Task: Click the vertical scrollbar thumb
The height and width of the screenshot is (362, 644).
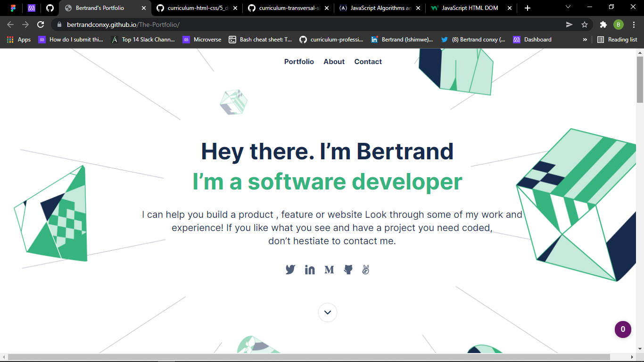Action: [640, 79]
